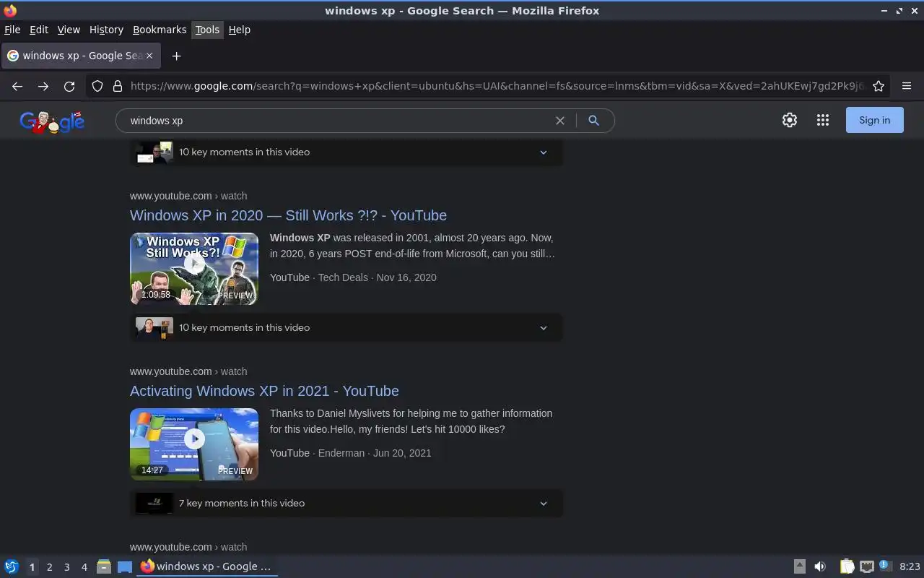The height and width of the screenshot is (578, 924).
Task: Click the 'Enderman · Jun 20, 2021' text
Action: (x=375, y=453)
